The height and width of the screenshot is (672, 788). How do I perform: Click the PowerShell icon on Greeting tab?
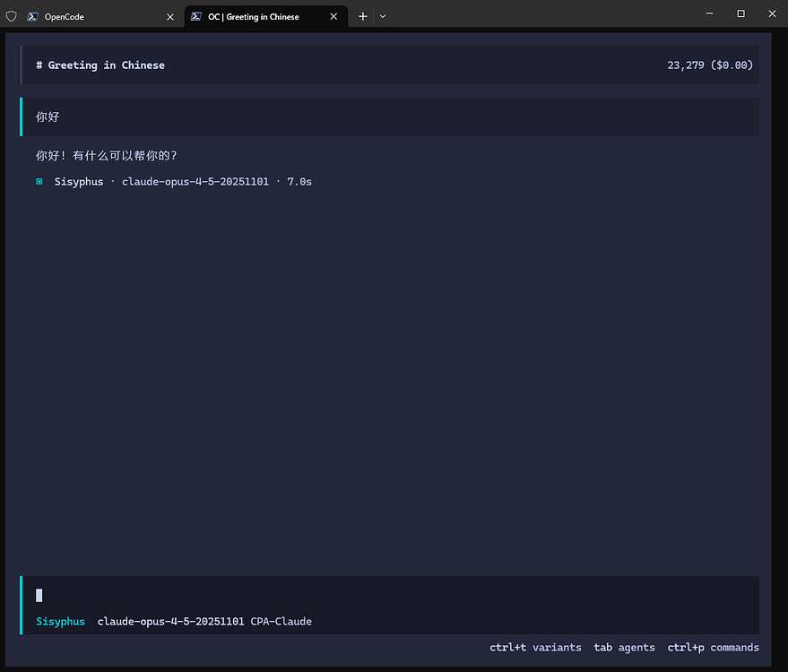196,16
